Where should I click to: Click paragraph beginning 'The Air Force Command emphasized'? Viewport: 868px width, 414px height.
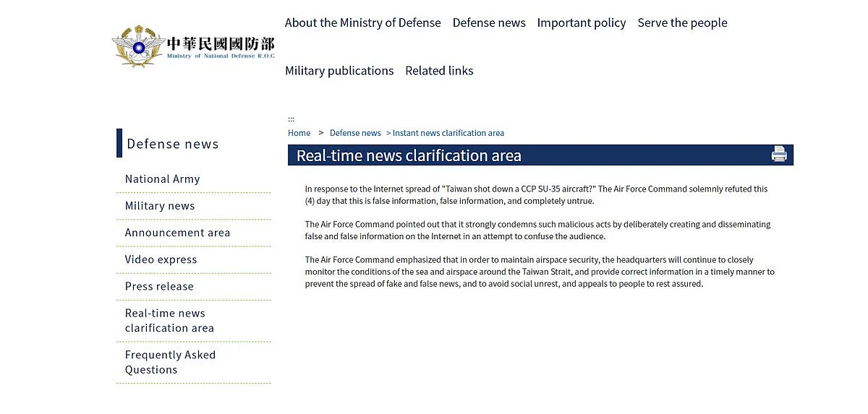point(540,272)
